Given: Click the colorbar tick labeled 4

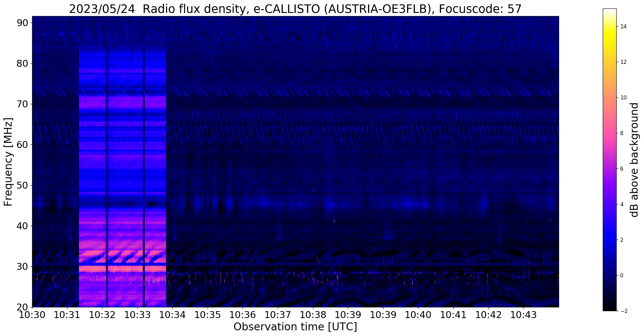Looking at the screenshot, I should 622,204.
